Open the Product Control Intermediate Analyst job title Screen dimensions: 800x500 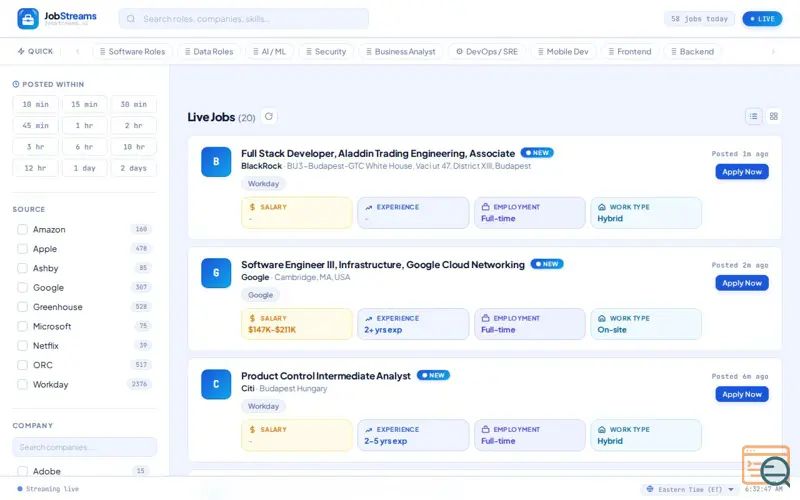326,376
